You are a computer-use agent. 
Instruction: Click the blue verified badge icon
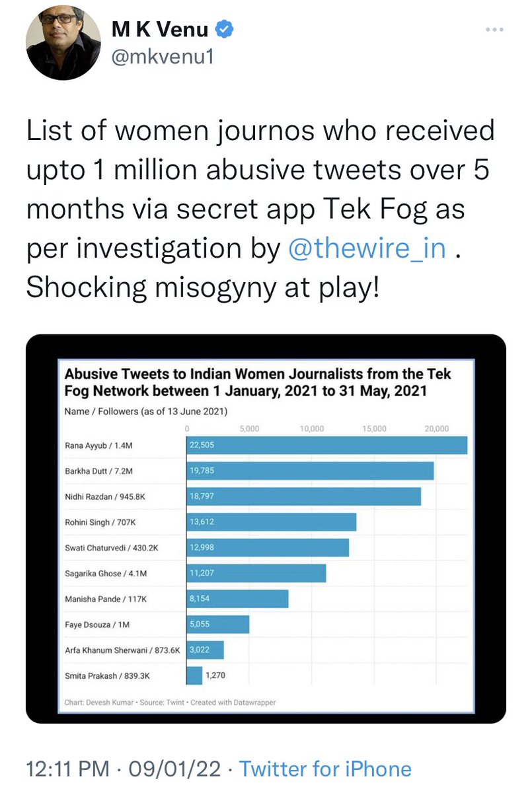[225, 30]
